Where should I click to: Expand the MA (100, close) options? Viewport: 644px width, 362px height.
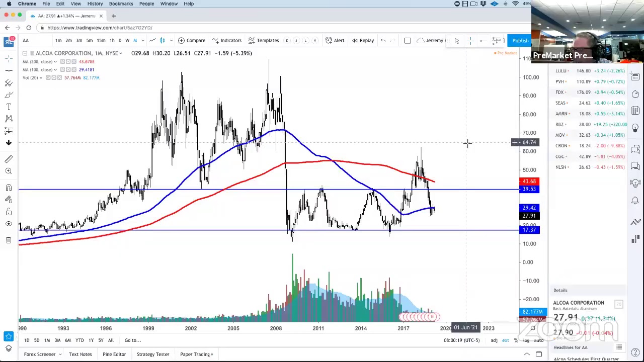coord(55,70)
